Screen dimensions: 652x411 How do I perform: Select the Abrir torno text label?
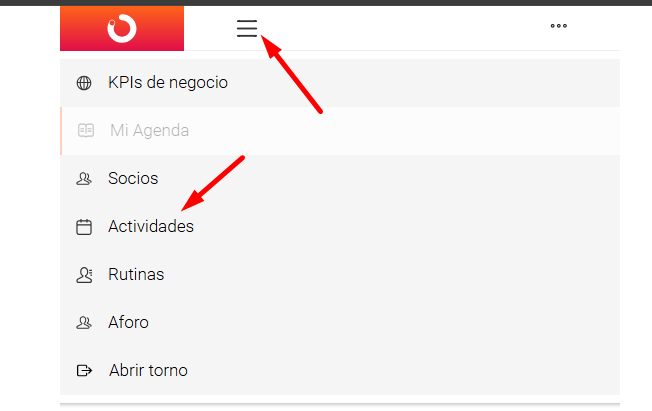pyautogui.click(x=148, y=370)
